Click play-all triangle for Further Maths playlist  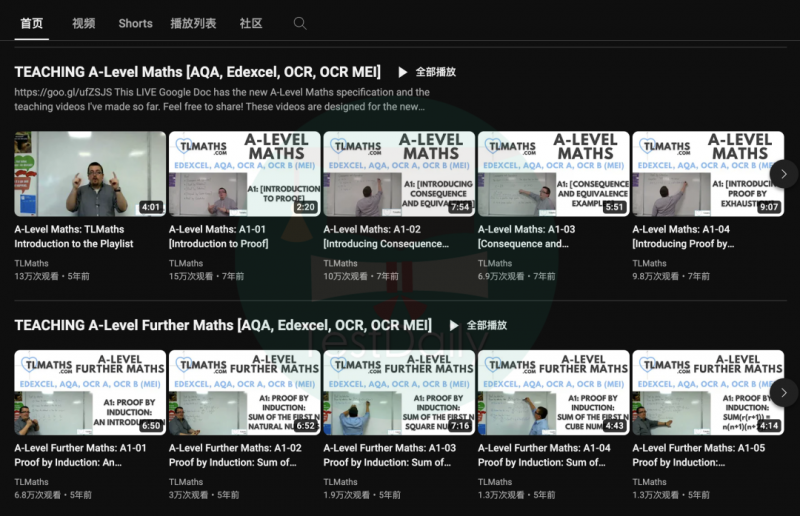[454, 326]
